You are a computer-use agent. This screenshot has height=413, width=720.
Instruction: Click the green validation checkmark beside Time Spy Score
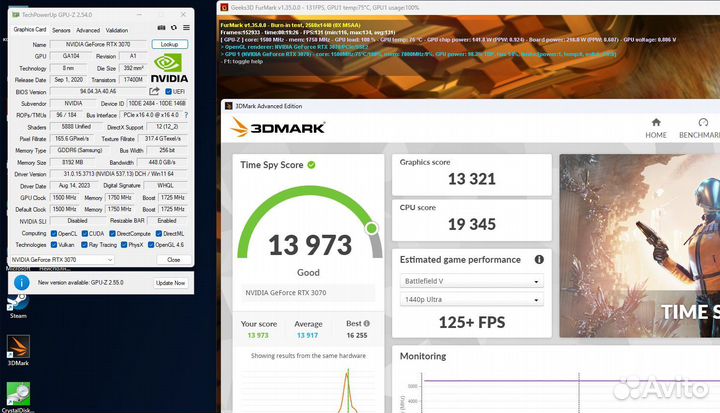click(311, 165)
